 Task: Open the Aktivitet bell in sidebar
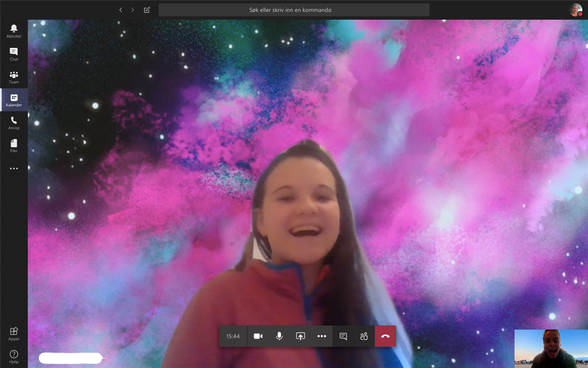click(x=14, y=31)
